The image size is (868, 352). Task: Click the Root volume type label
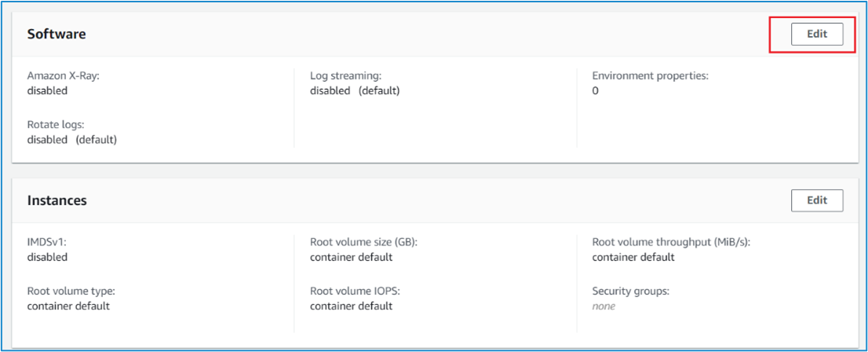[71, 291]
